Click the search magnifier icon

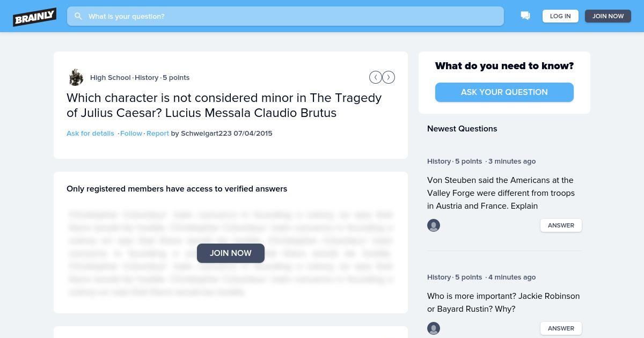pyautogui.click(x=78, y=16)
